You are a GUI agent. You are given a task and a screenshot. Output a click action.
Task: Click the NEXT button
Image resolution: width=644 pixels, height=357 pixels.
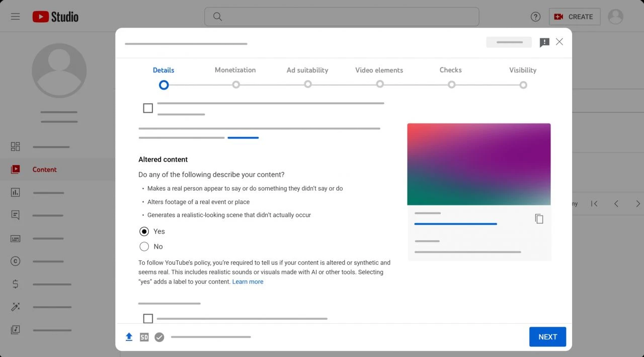pos(547,336)
